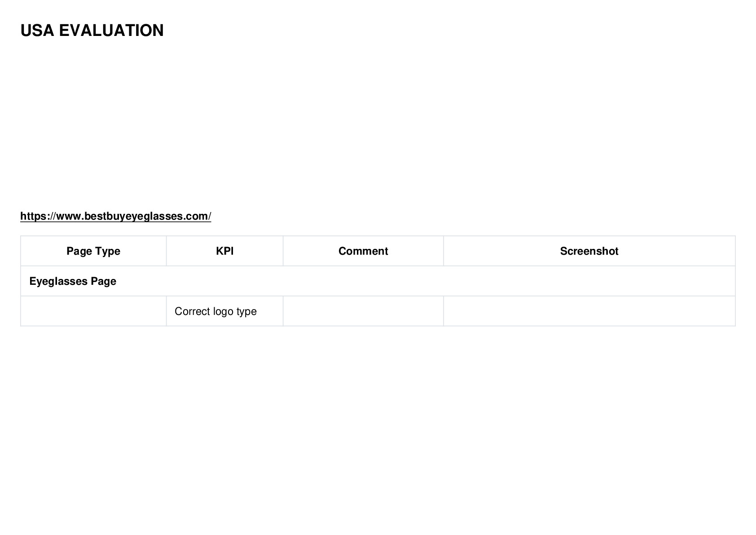Click the word type in the KPI cell
This screenshot has height=535, width=756.
pyautogui.click(x=246, y=312)
